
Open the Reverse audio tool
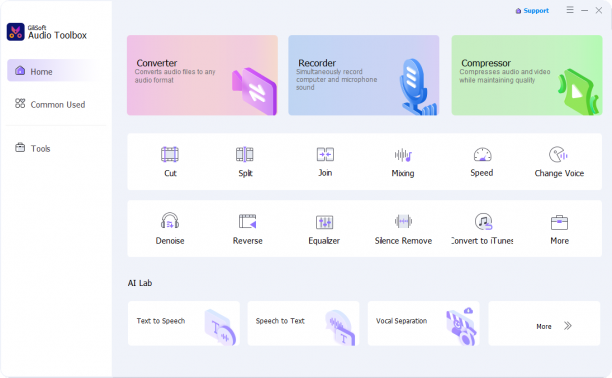247,229
